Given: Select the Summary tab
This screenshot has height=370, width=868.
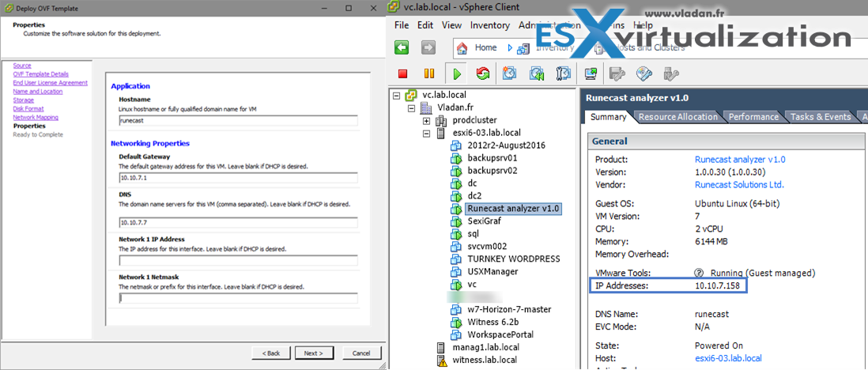Looking at the screenshot, I should [x=608, y=117].
